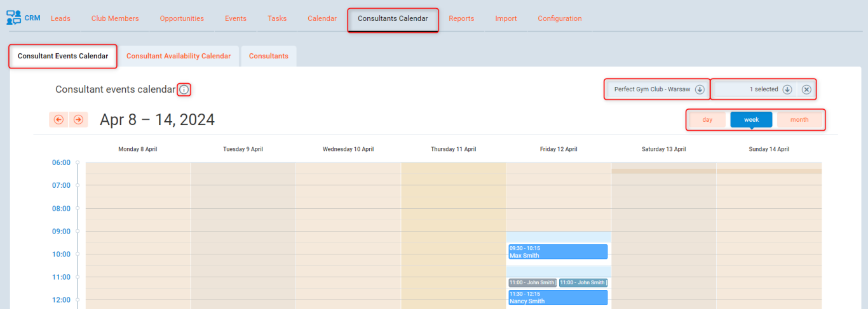Open the Consultants tab
868x309 pixels.
pyautogui.click(x=269, y=56)
